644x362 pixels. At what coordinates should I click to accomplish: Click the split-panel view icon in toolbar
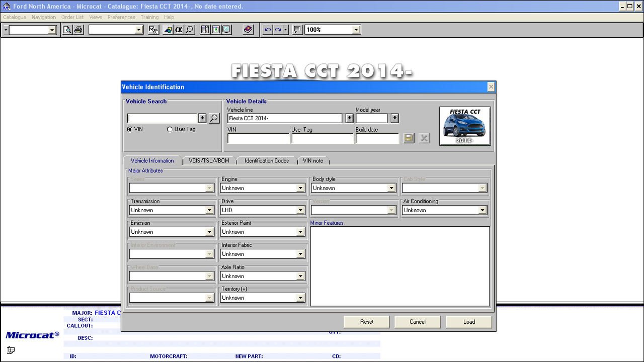click(205, 30)
